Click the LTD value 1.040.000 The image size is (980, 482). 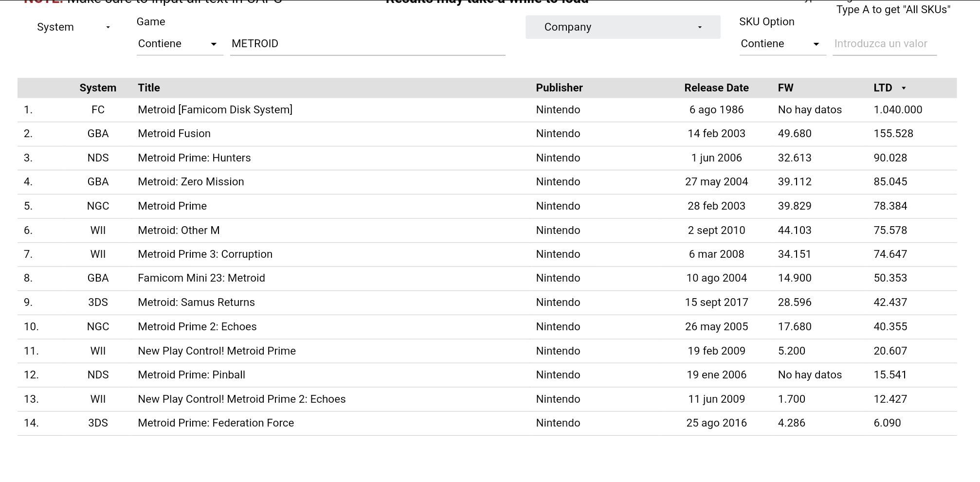[898, 110]
